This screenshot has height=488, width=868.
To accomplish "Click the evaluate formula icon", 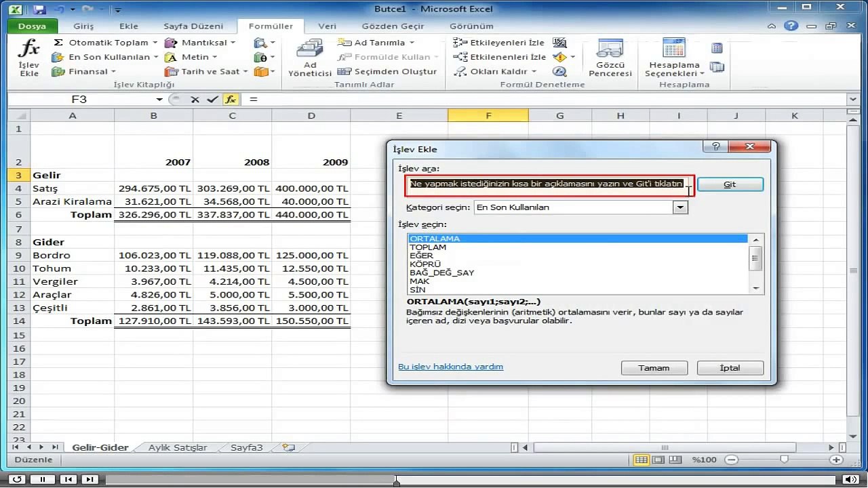I will point(559,71).
